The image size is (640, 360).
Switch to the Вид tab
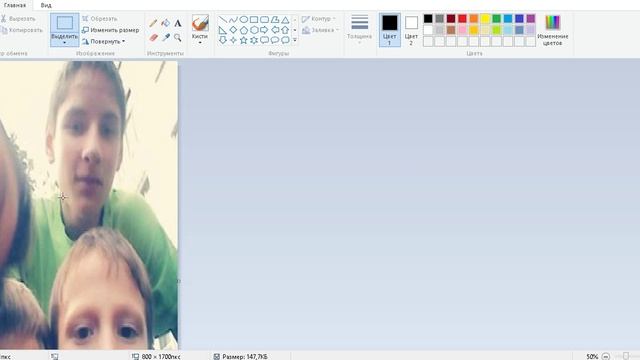click(x=46, y=5)
